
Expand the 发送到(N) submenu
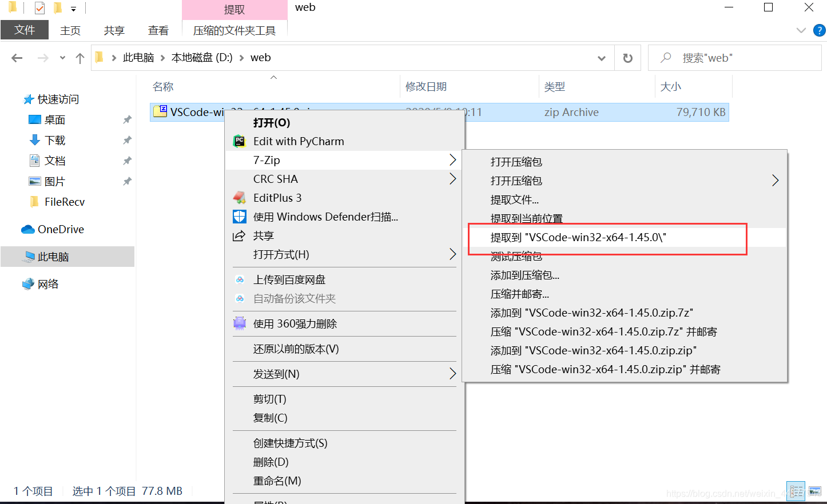pyautogui.click(x=345, y=374)
